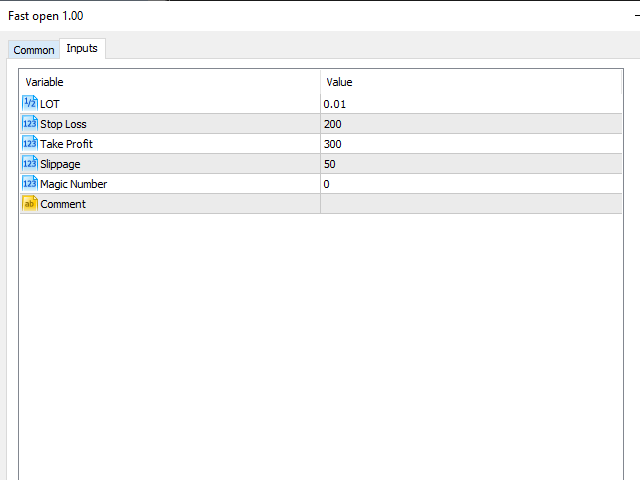Screen dimensions: 640x480
Task: Select the Magic Number variable name
Action: click(73, 184)
